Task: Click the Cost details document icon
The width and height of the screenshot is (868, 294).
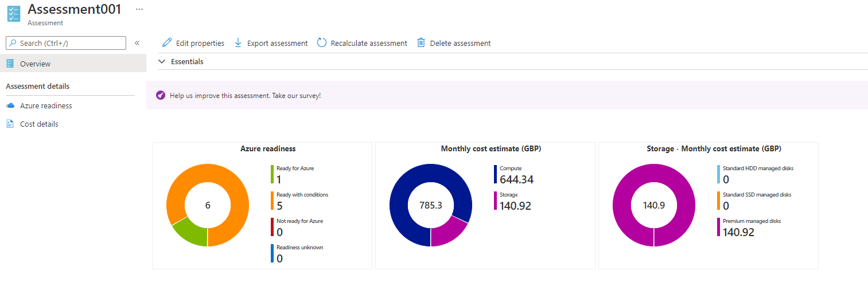Action: coord(10,124)
